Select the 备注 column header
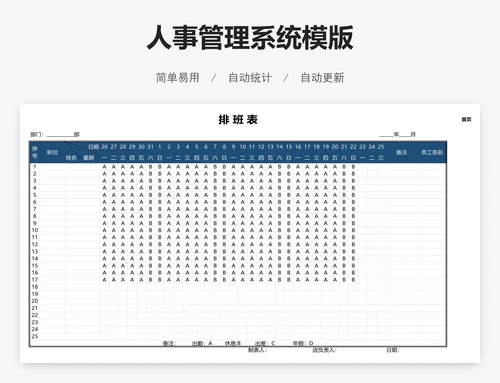Viewport: 500px width, 383px height. coord(401,152)
